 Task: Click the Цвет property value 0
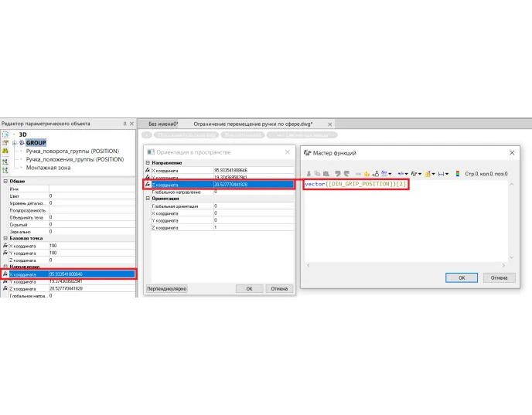92,196
